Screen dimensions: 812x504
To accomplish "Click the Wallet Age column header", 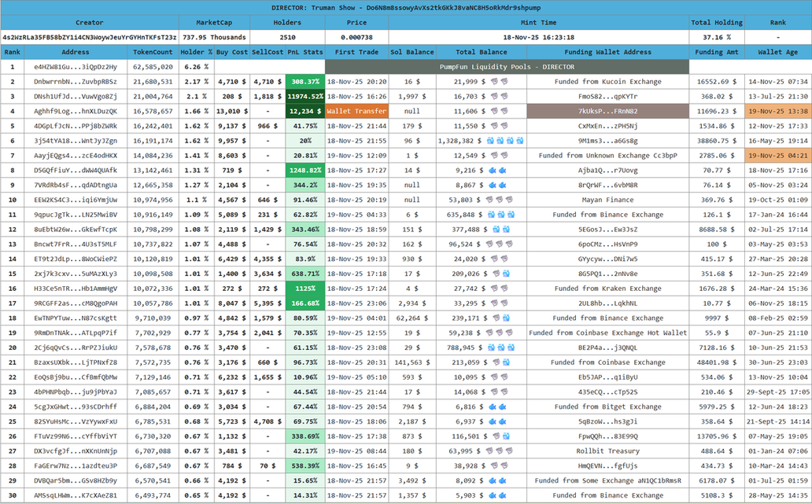I will (x=777, y=52).
